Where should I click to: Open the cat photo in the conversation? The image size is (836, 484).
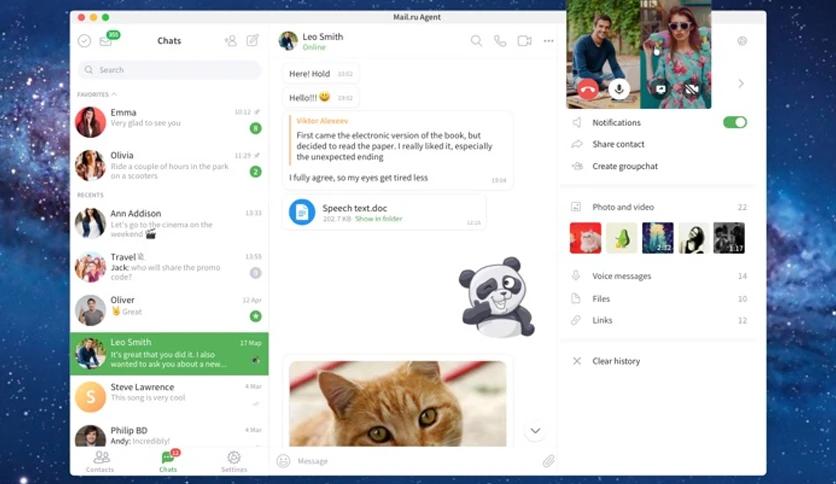[x=398, y=404]
